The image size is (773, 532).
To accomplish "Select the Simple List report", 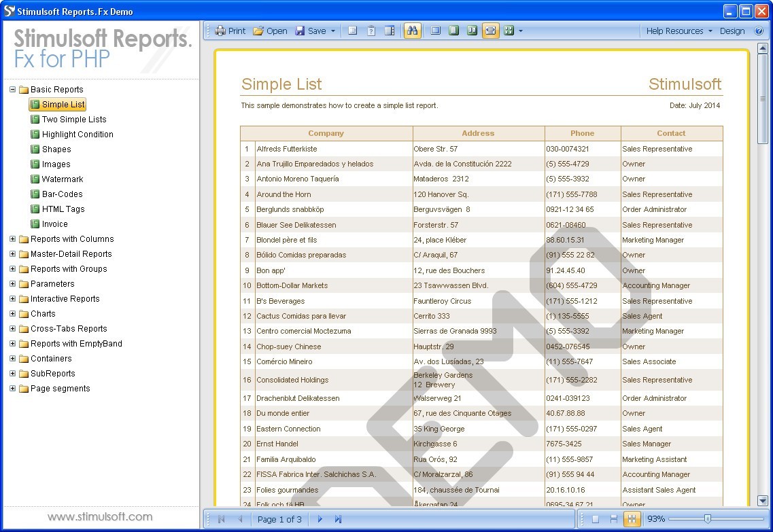I will tap(58, 105).
